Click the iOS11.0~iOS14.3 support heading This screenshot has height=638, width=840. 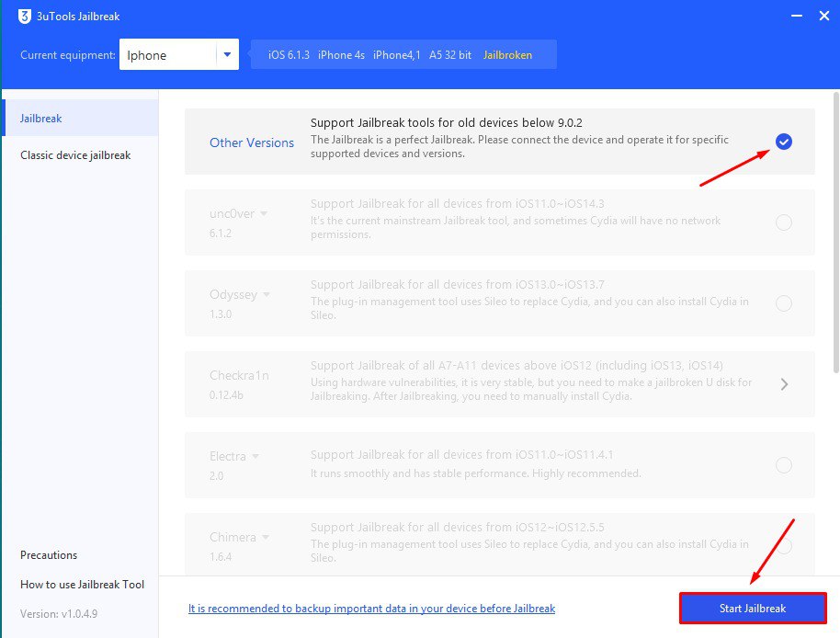(x=458, y=203)
